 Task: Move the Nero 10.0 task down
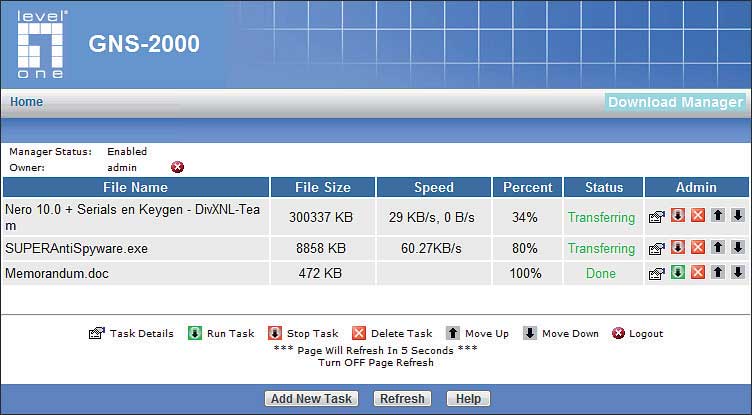738,215
